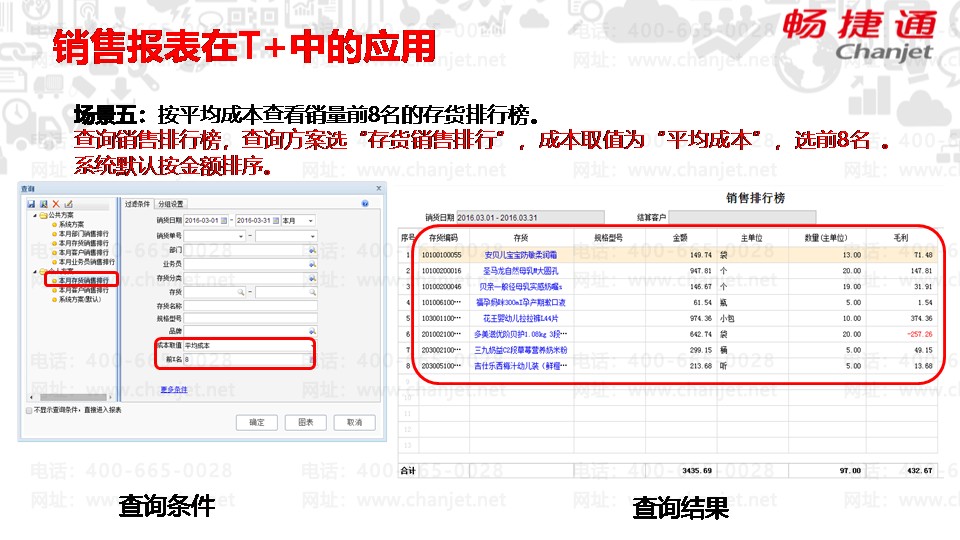Select 系统方案(默认) scheme
960x540 pixels.
click(x=80, y=299)
